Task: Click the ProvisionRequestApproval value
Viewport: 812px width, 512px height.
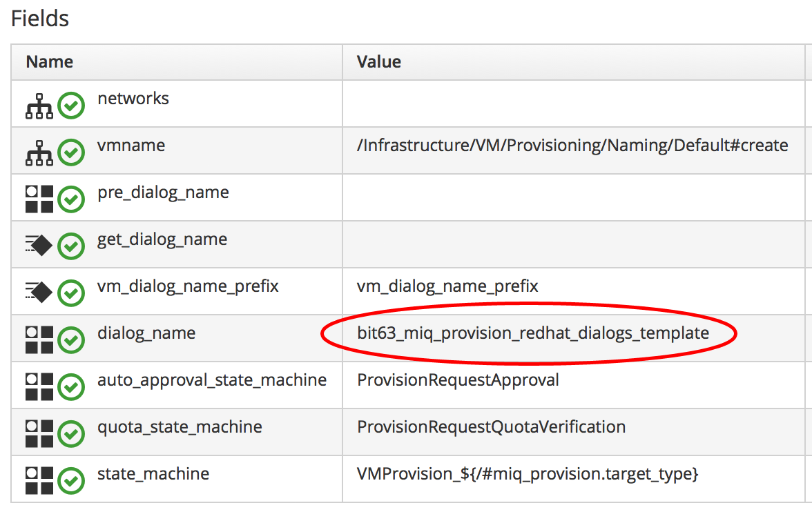Action: [458, 380]
